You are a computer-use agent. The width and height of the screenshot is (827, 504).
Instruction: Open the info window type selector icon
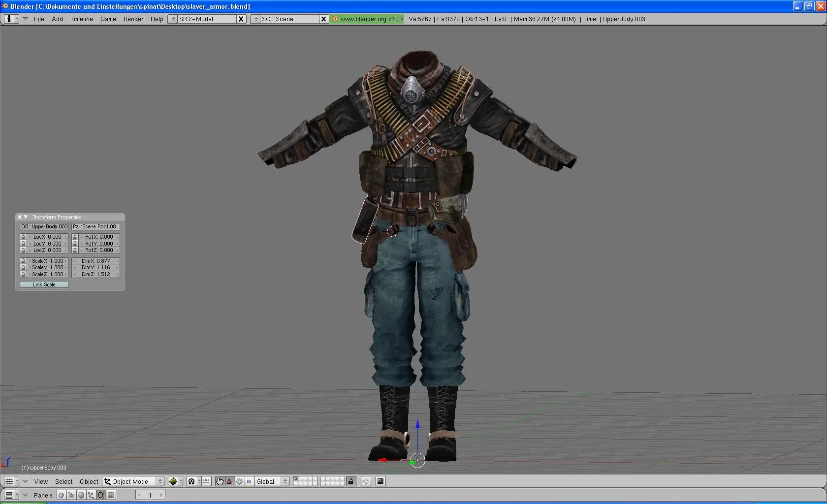pos(11,19)
